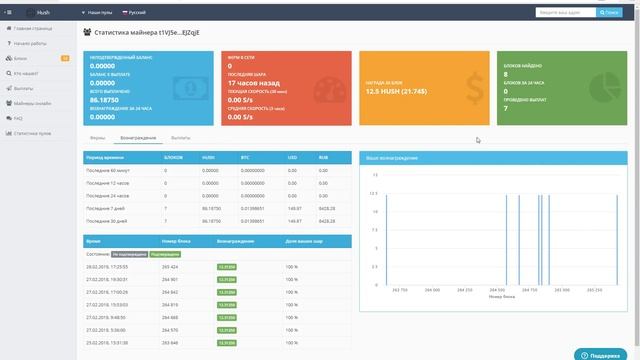Toggle the sidebar with the hamburger icon
640x360 pixels.
pos(8,12)
